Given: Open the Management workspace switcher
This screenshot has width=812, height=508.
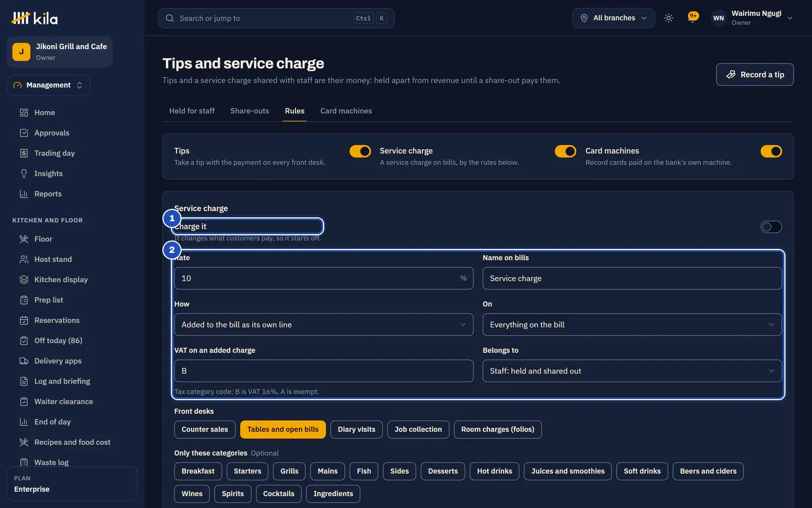Looking at the screenshot, I should coord(48,85).
